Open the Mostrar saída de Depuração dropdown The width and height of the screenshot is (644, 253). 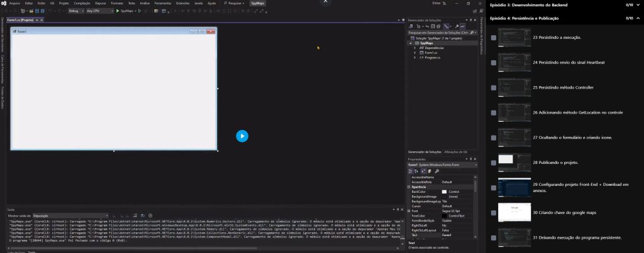(70, 216)
